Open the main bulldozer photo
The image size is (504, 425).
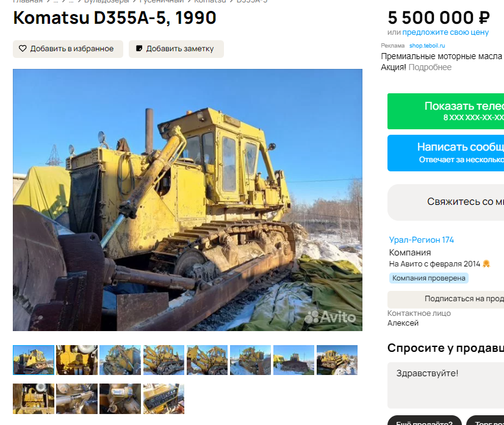point(187,200)
